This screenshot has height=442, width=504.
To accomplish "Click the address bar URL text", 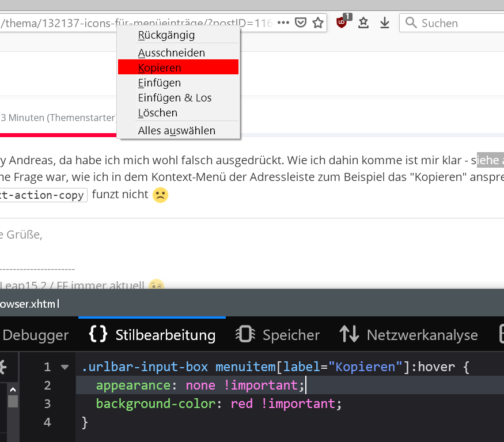I will (58, 23).
